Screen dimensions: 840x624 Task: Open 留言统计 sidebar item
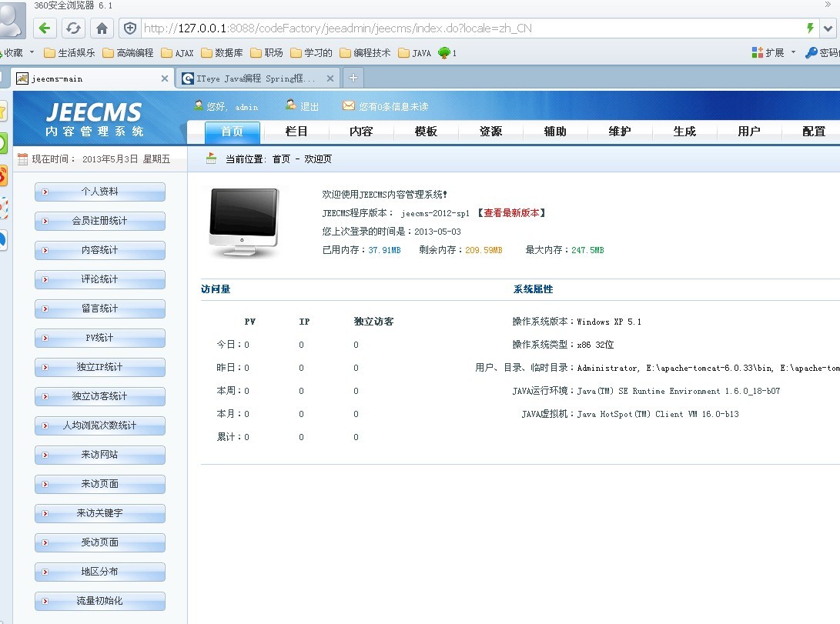tap(99, 309)
